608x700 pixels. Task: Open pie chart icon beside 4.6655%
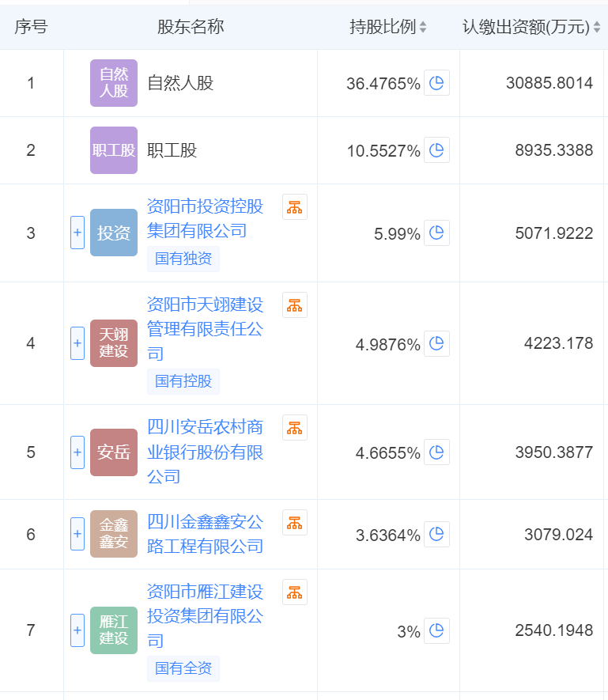[436, 452]
